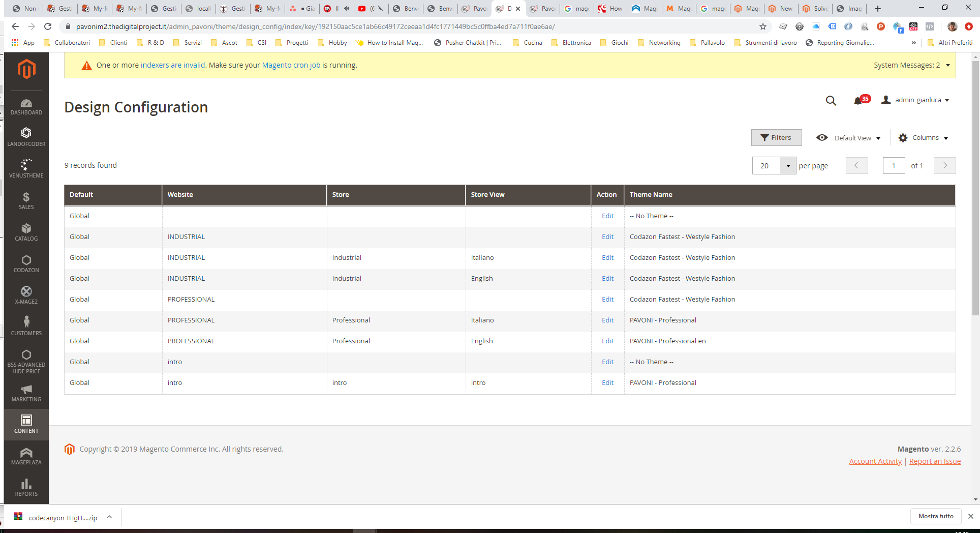980x533 pixels.
Task: Open admin search with the magnifier icon
Action: click(x=831, y=100)
